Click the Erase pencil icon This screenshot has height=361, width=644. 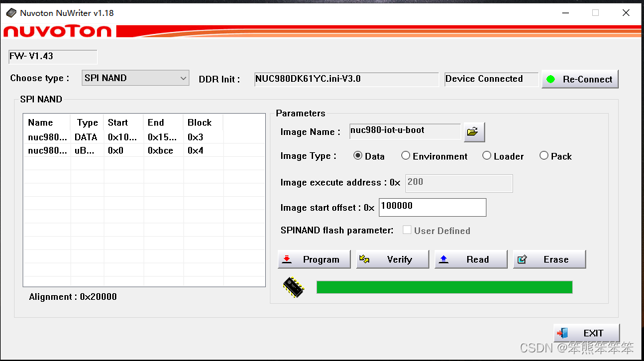coord(522,259)
